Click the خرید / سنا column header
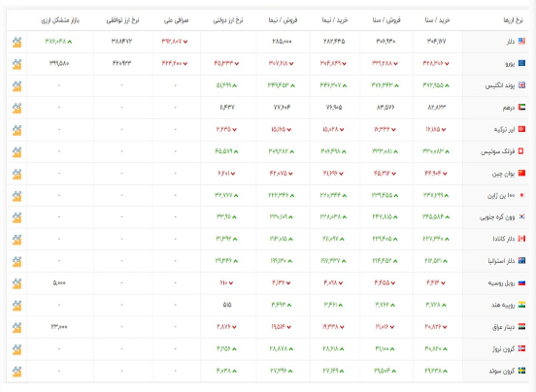The height and width of the screenshot is (392, 536). (x=438, y=20)
